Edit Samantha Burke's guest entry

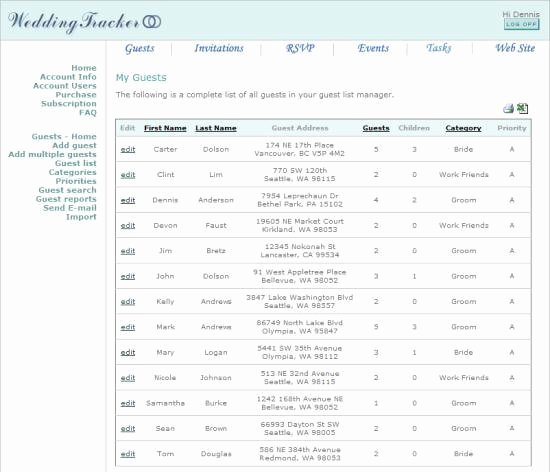(x=128, y=403)
